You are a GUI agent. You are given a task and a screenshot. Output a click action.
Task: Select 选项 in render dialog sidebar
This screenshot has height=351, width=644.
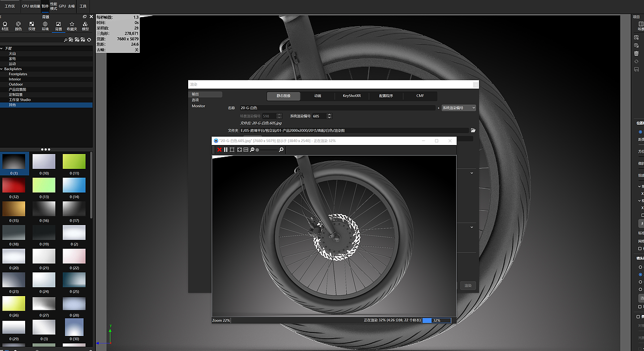coord(195,100)
